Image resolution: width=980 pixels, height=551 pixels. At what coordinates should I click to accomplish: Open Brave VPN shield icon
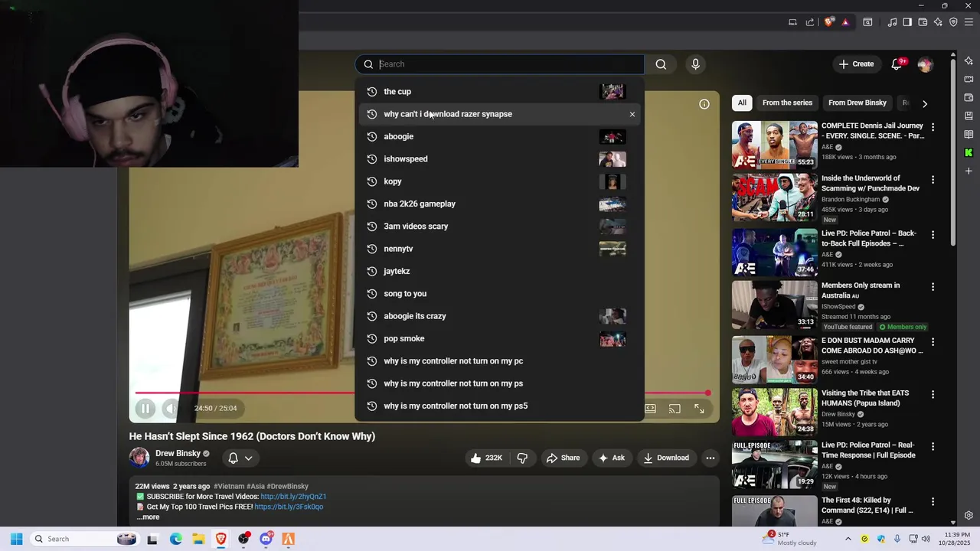click(953, 22)
